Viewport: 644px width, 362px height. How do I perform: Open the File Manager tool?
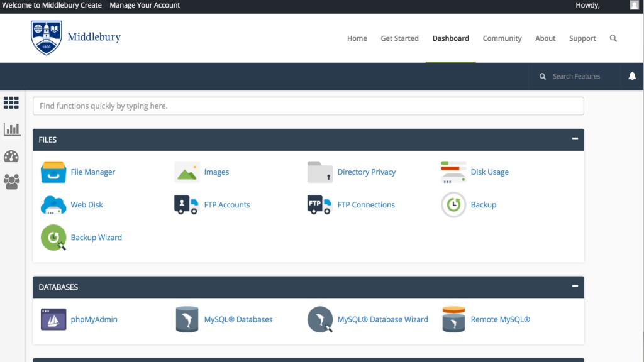click(92, 172)
